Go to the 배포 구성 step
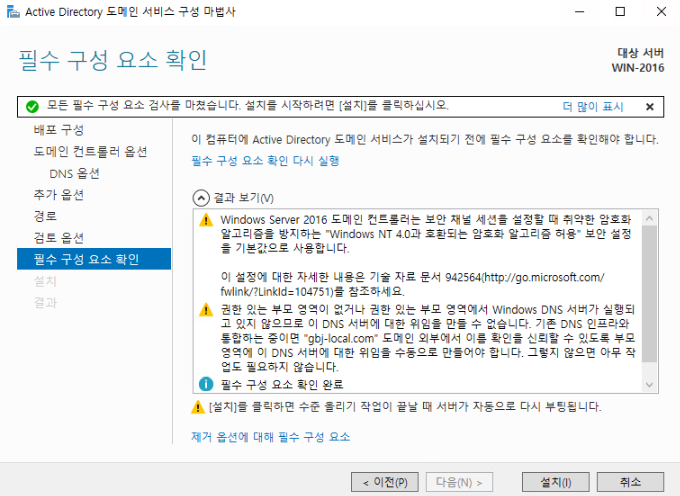The image size is (680, 496). tap(59, 130)
